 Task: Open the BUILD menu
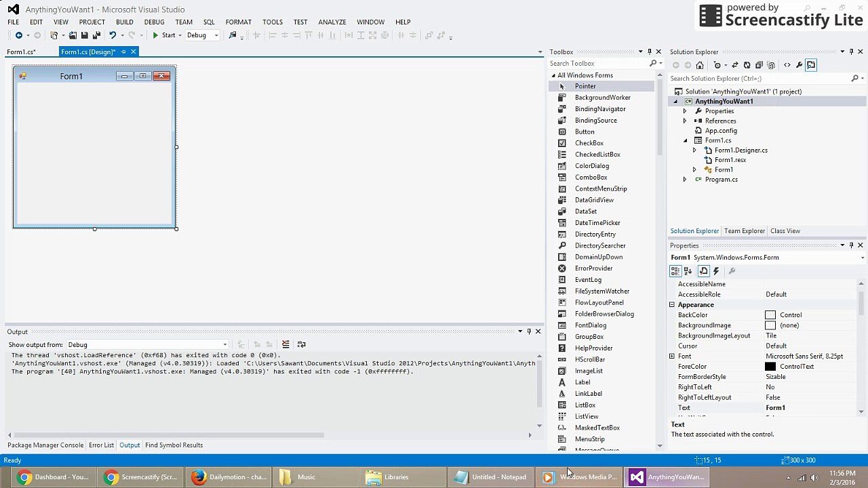point(124,22)
